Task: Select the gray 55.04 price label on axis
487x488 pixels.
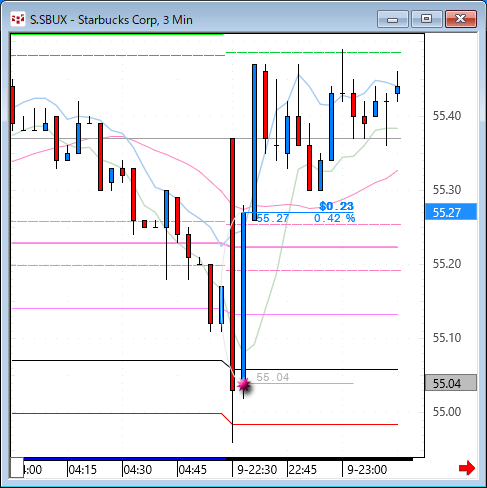Action: [451, 383]
